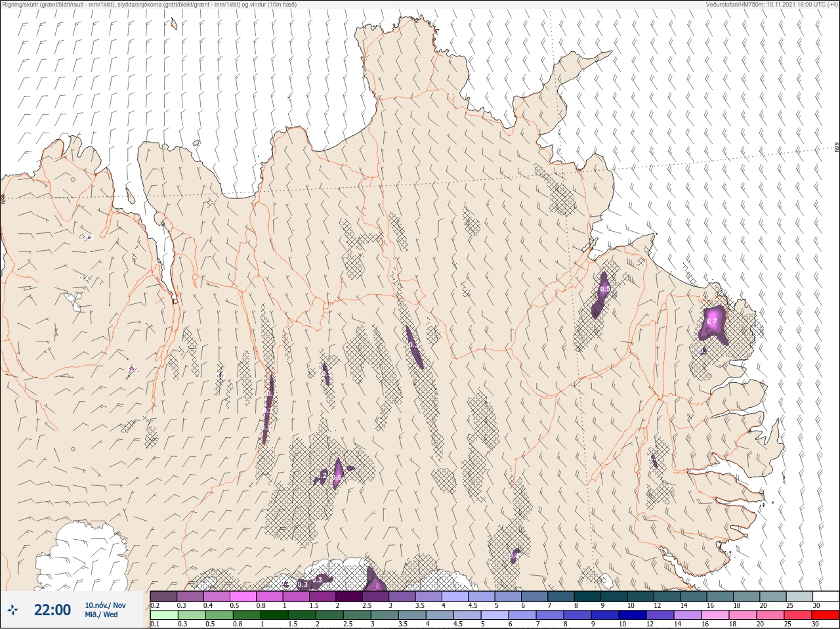Viewport: 840px width, 629px height.
Task: Click the date text '10.nóv./ Nov'
Action: [x=105, y=605]
